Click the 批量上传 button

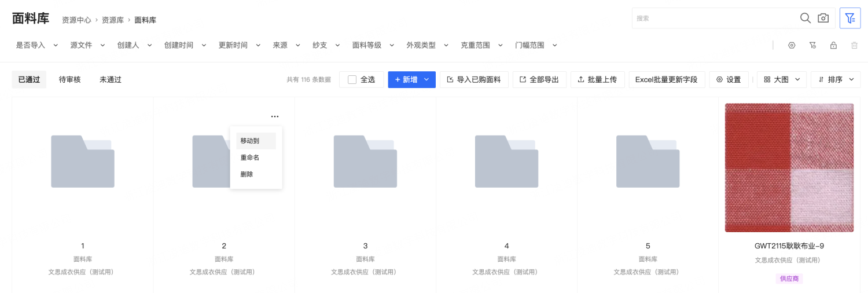click(597, 80)
